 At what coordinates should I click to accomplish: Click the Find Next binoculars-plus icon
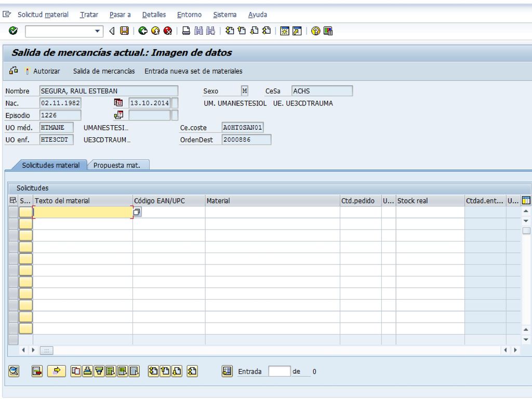click(x=211, y=31)
